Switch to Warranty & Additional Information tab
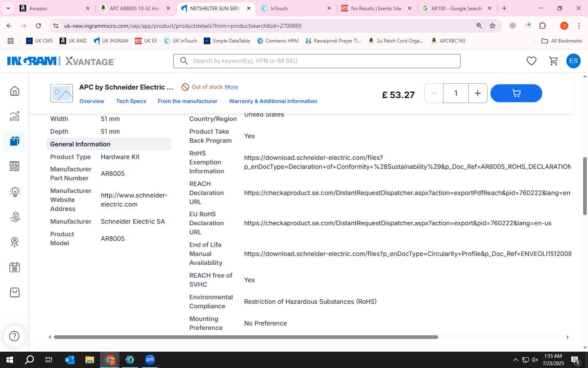Screen dimensions: 588x368 point(273,101)
